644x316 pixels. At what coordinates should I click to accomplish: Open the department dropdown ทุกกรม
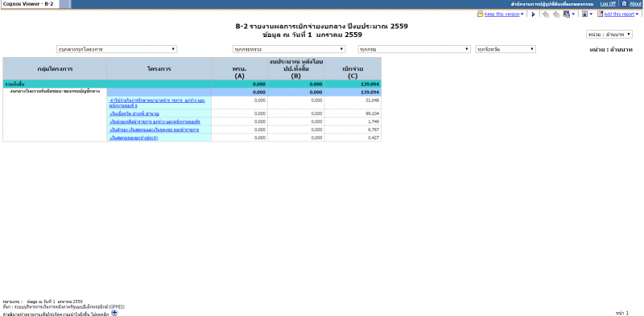tap(414, 49)
